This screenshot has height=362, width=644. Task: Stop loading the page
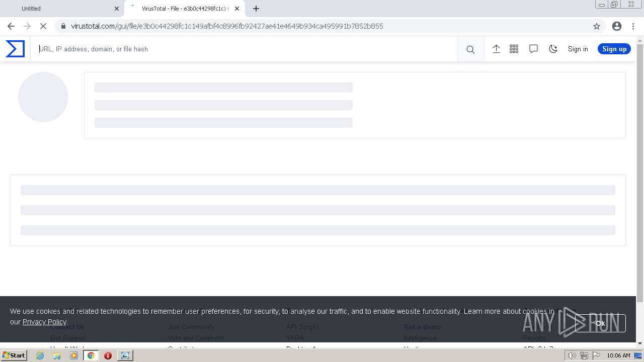point(43,26)
